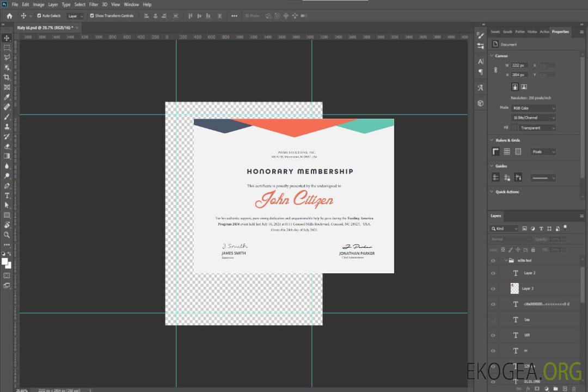
Task: Align left edges in options bar
Action: click(x=146, y=16)
